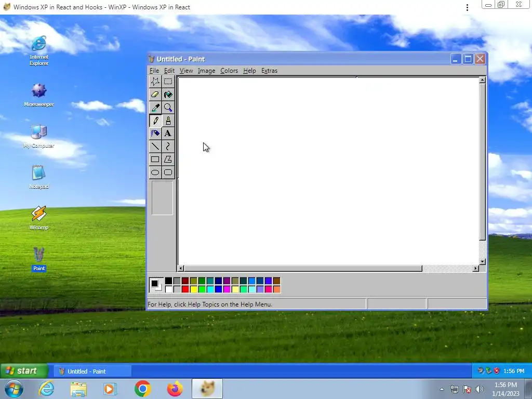532x399 pixels.
Task: Select the Rectangle shape tool
Action: (x=155, y=159)
